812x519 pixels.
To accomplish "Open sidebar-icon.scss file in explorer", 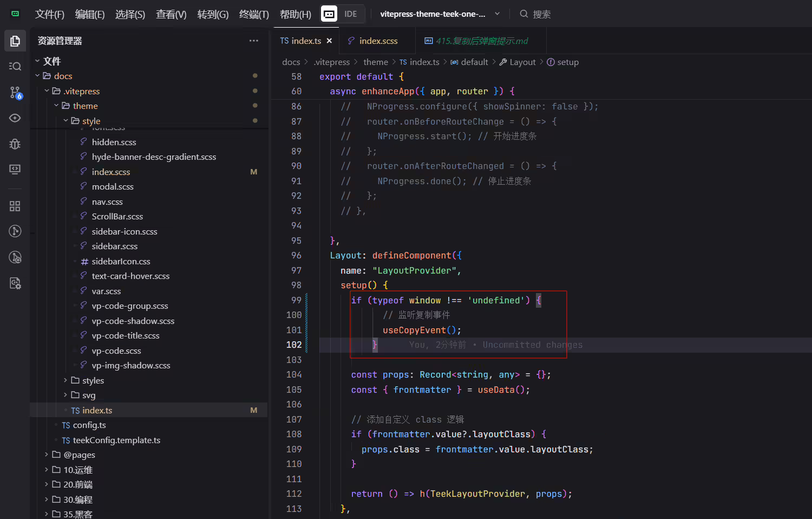I will point(125,231).
